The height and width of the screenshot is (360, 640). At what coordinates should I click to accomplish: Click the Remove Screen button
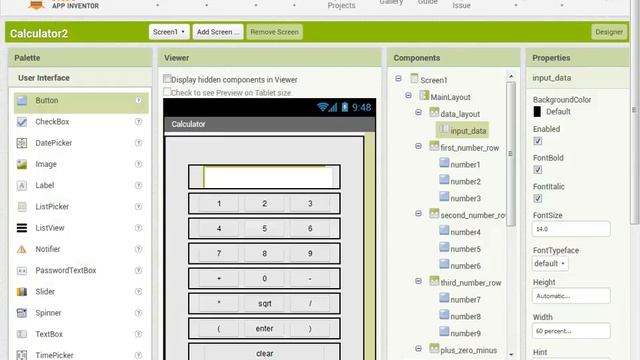274,32
